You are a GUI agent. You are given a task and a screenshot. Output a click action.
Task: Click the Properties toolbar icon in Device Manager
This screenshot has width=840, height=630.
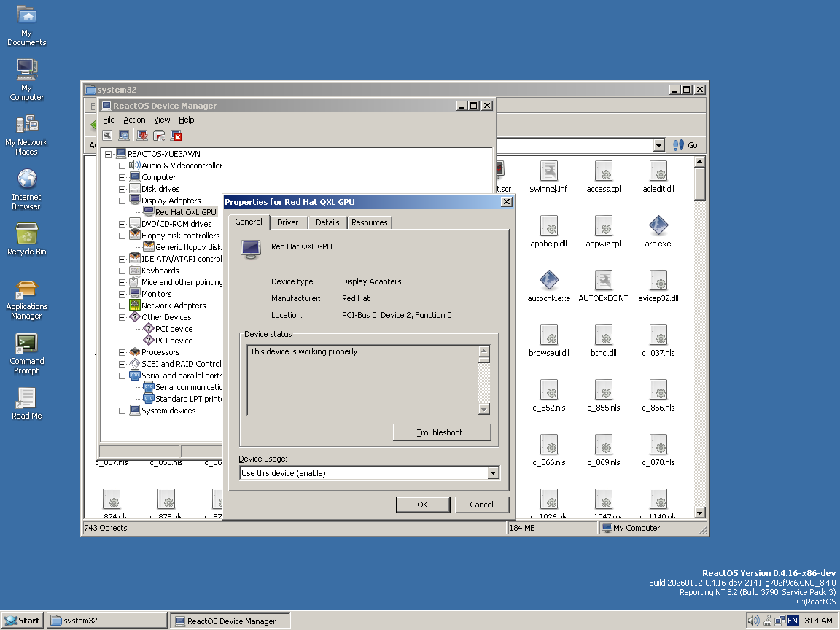[107, 136]
